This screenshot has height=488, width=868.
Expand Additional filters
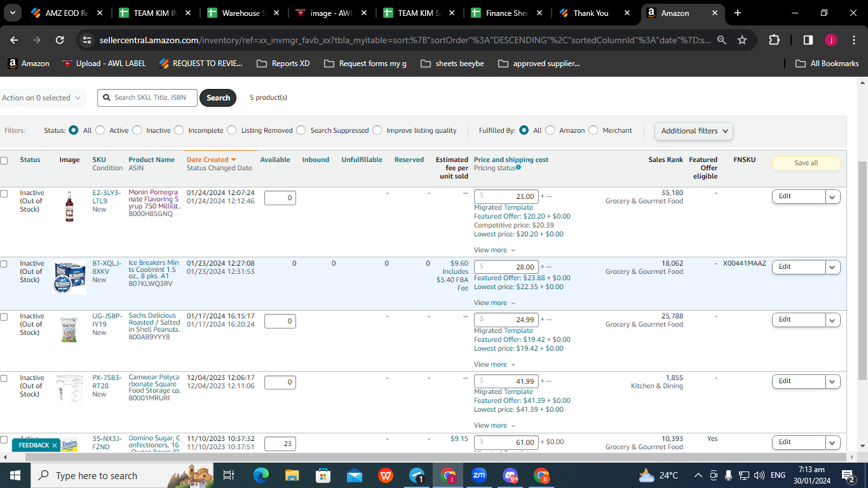(x=694, y=131)
